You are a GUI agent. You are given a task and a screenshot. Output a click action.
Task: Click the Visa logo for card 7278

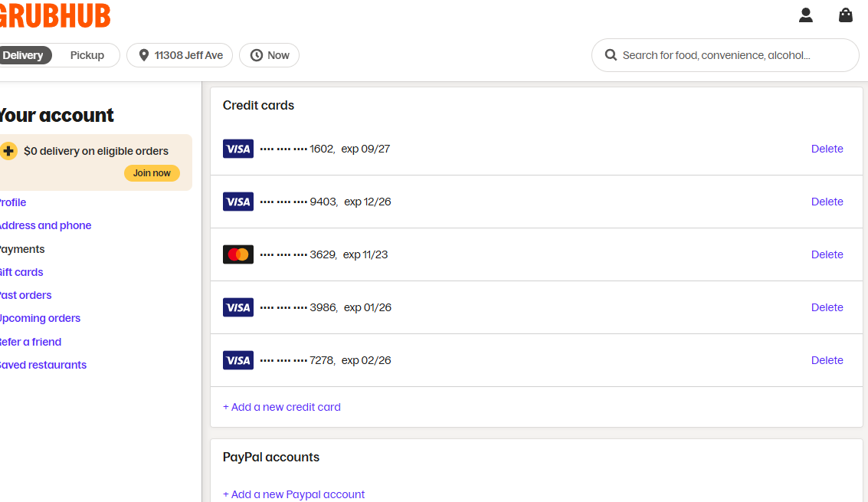(238, 360)
